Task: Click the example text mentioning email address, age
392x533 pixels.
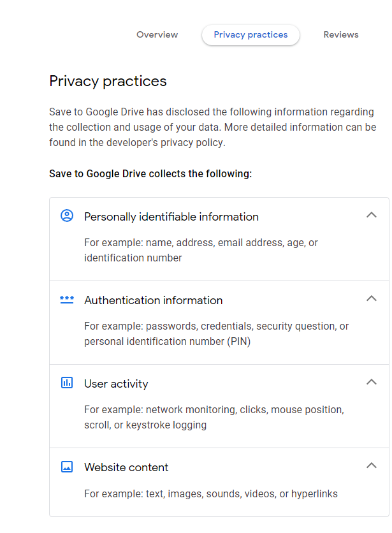Action: coord(201,250)
